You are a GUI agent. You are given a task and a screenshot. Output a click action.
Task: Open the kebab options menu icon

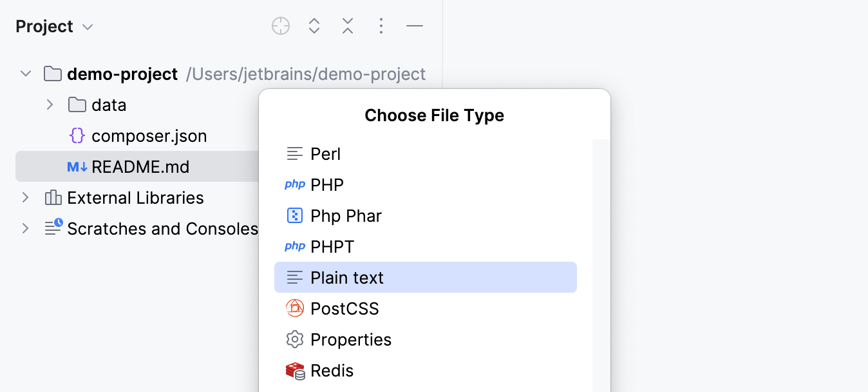(381, 26)
